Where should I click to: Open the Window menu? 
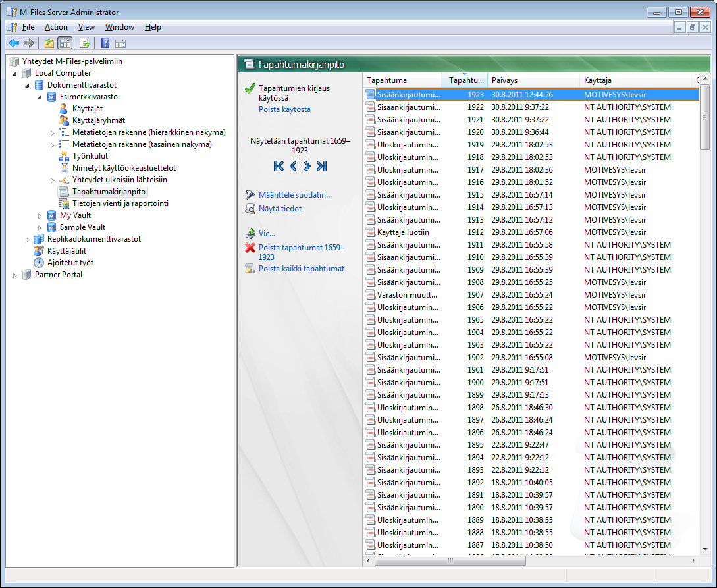119,27
